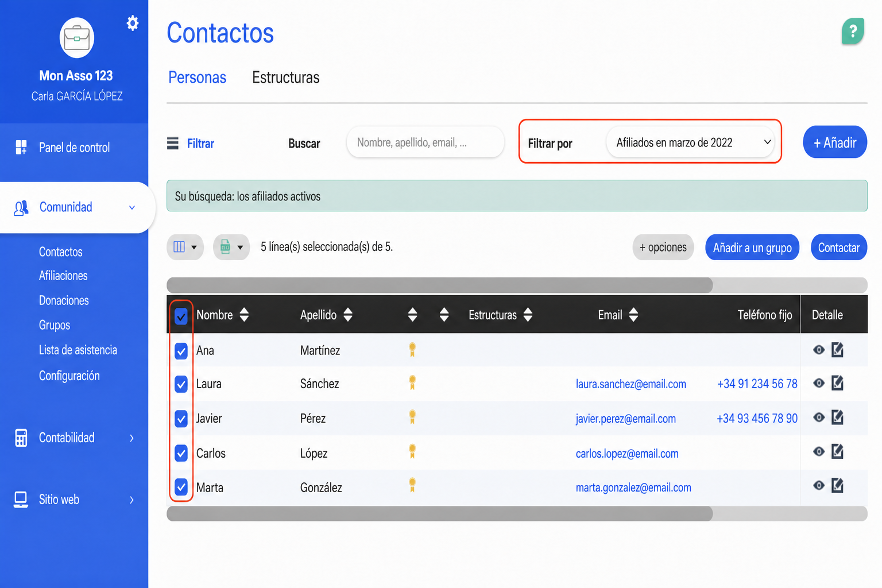This screenshot has height=588, width=882.
Task: View details of Carlos López eye icon
Action: click(819, 452)
